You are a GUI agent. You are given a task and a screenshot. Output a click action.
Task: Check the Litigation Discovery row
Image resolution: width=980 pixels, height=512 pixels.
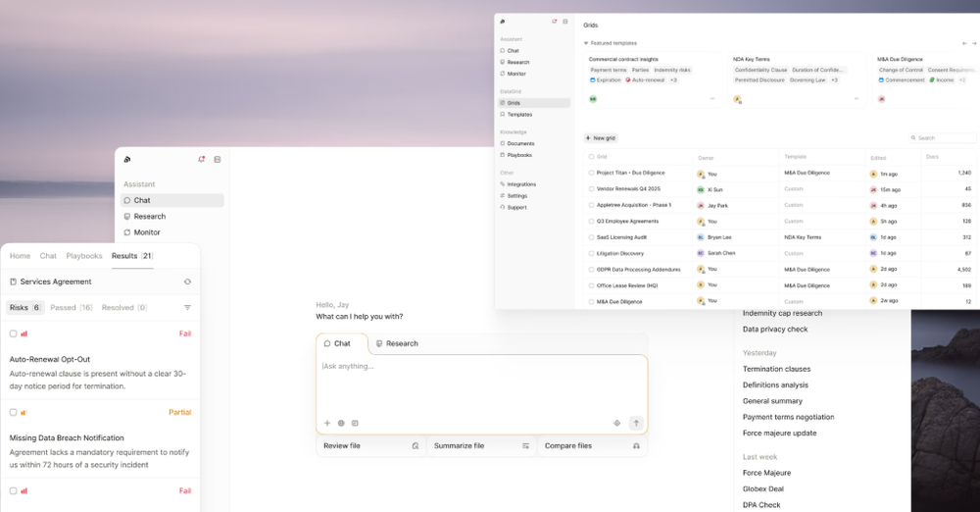pyautogui.click(x=591, y=253)
